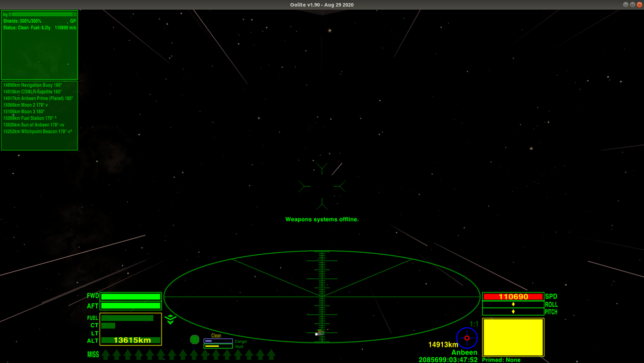Click the yellow PITCH indicator diamond
The image size is (644, 363).
[513, 312]
